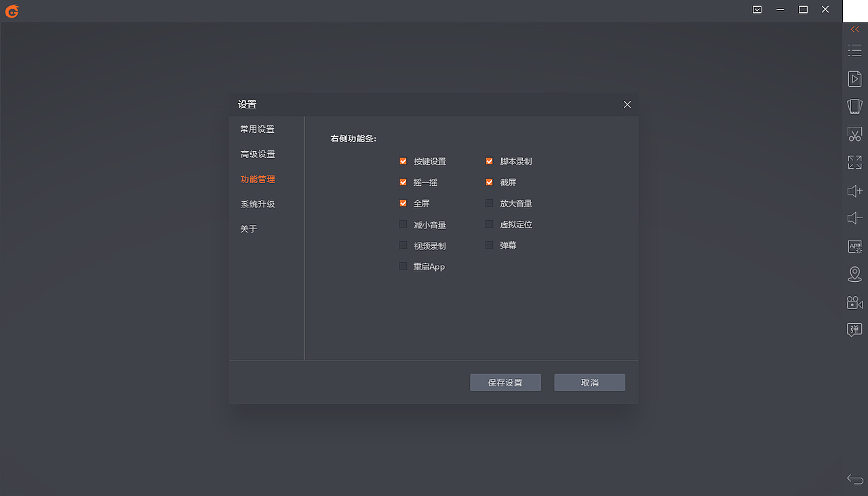Open the danmaku 弹 icon
Image resolution: width=868 pixels, height=496 pixels.
pos(854,330)
